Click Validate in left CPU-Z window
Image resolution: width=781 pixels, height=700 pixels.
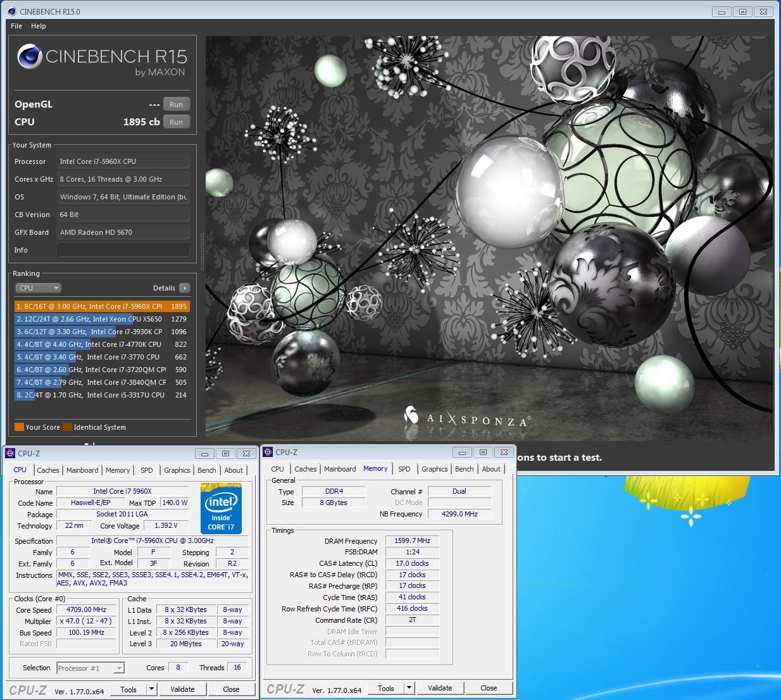click(183, 689)
